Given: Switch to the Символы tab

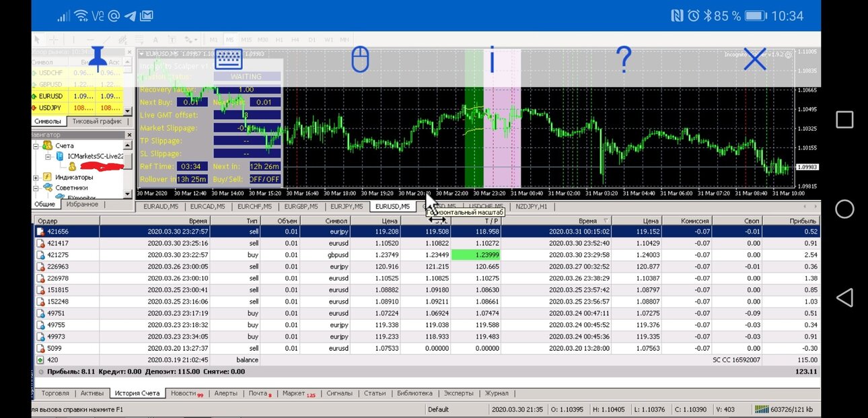Looking at the screenshot, I should [48, 121].
